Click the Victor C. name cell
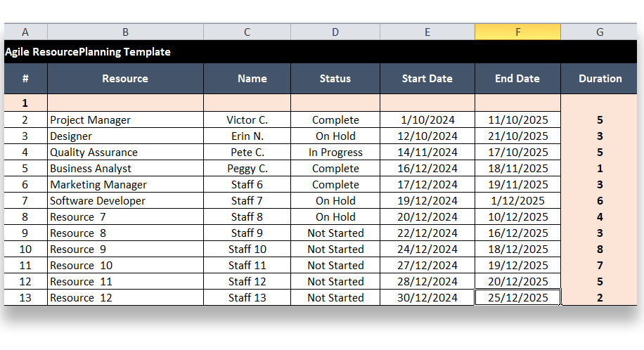This screenshot has height=350, width=644. (247, 120)
